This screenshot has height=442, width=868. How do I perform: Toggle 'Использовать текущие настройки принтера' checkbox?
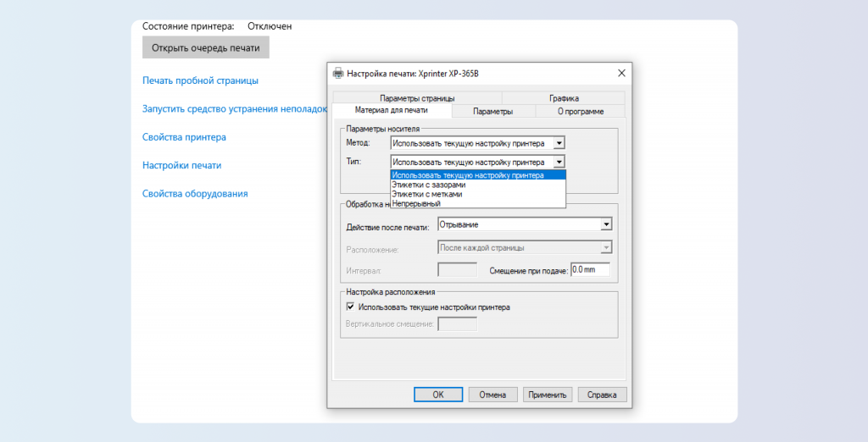click(x=351, y=307)
